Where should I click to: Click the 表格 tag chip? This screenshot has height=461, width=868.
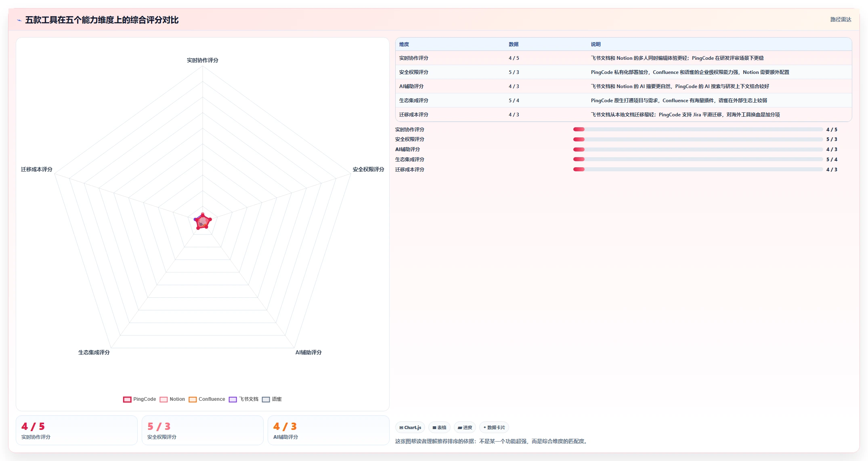point(440,427)
